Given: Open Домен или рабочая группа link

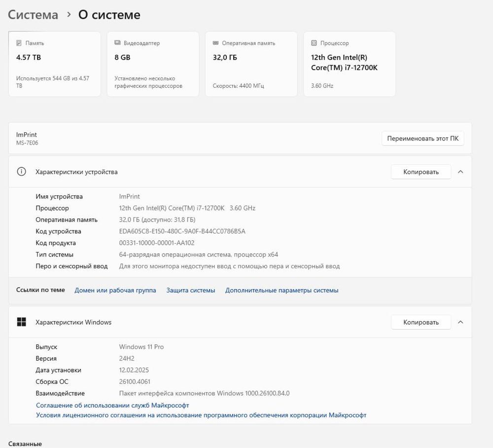Looking at the screenshot, I should tap(115, 290).
